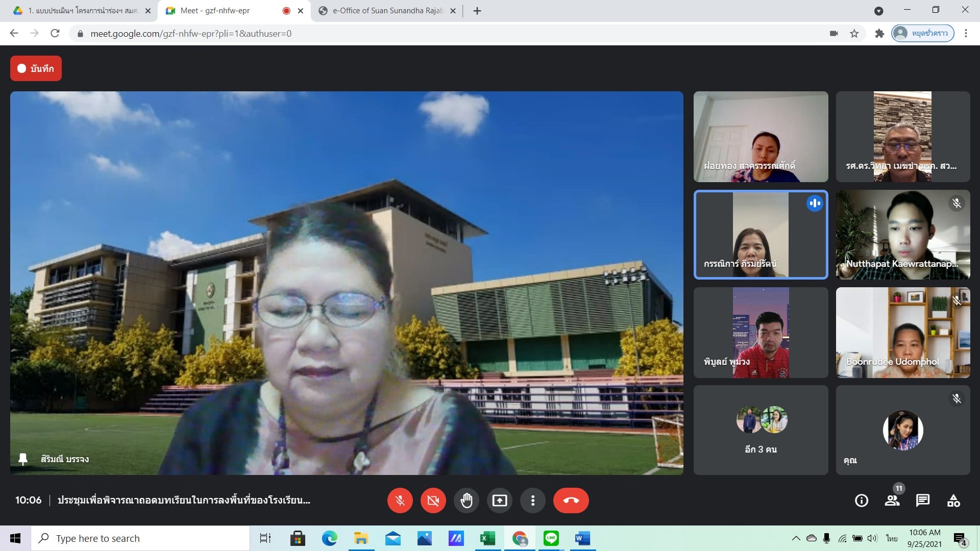980x551 pixels.
Task: Select Nutthapat Kaewrattanap video tile
Action: (902, 235)
